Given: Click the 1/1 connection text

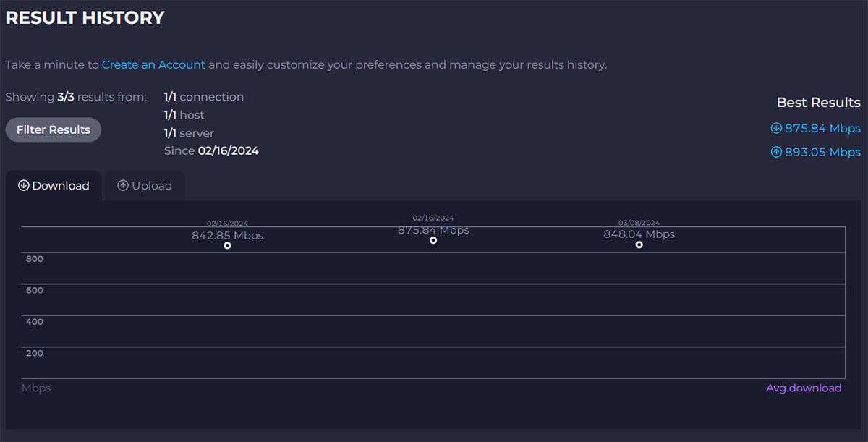Looking at the screenshot, I should click(204, 97).
